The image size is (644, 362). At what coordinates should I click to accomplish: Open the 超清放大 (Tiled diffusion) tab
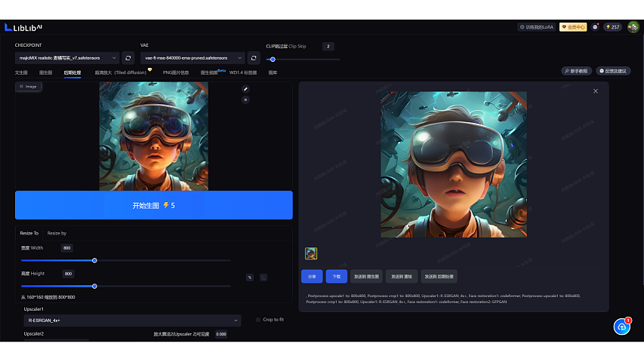pos(121,72)
